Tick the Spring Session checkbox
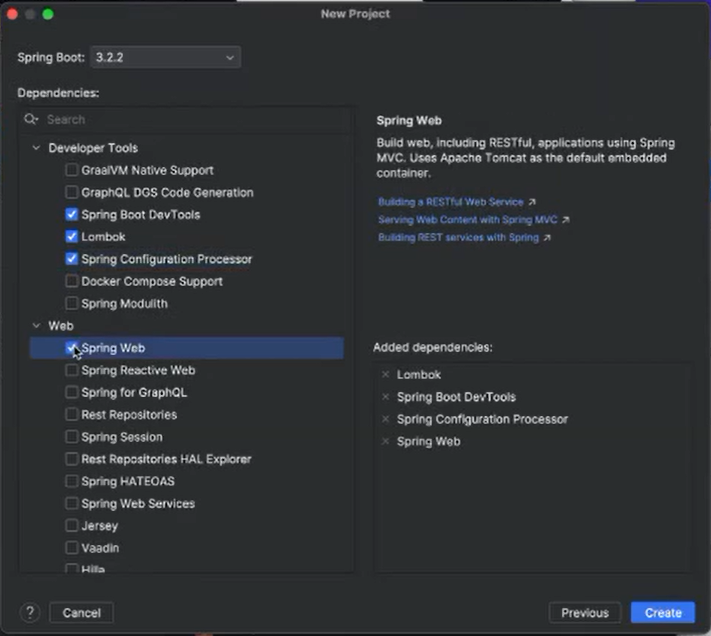This screenshot has height=636, width=711. 71,437
